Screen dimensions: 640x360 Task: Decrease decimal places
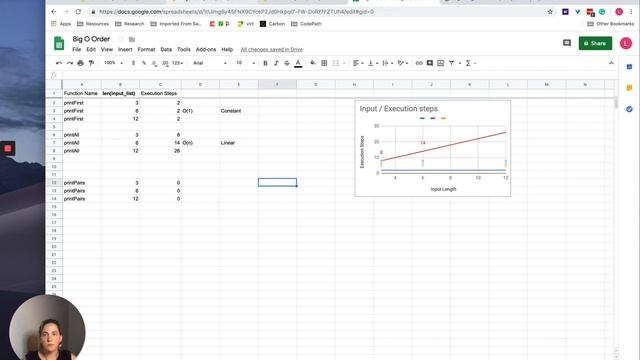[x=154, y=63]
